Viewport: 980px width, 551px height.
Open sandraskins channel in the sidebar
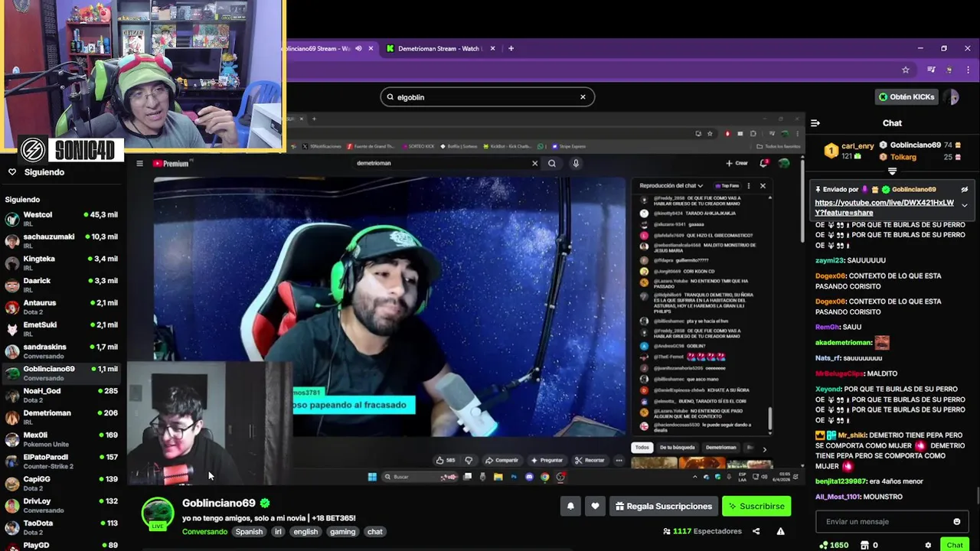(62, 351)
